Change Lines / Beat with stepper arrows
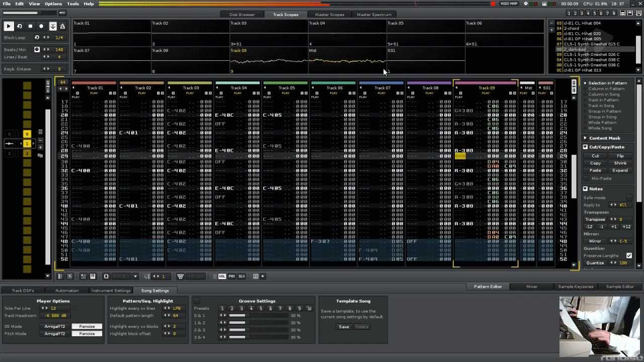The height and width of the screenshot is (362, 644). click(46, 57)
